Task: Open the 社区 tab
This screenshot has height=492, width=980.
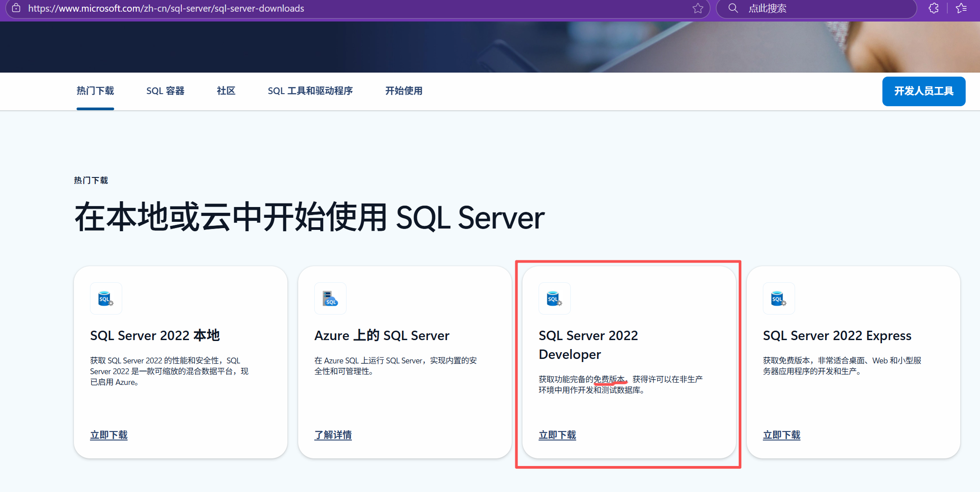Action: point(226,91)
